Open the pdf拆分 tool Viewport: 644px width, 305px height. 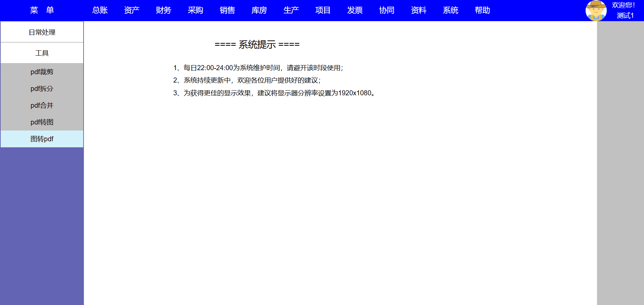coord(42,89)
